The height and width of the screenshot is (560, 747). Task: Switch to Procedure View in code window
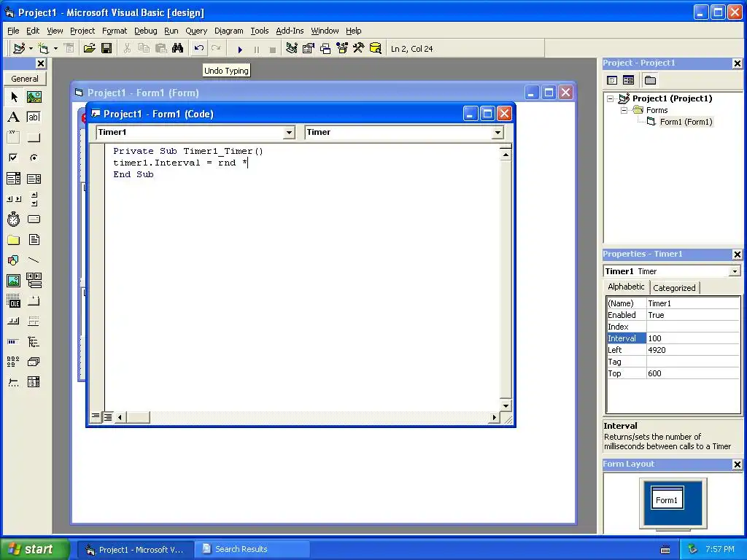96,417
